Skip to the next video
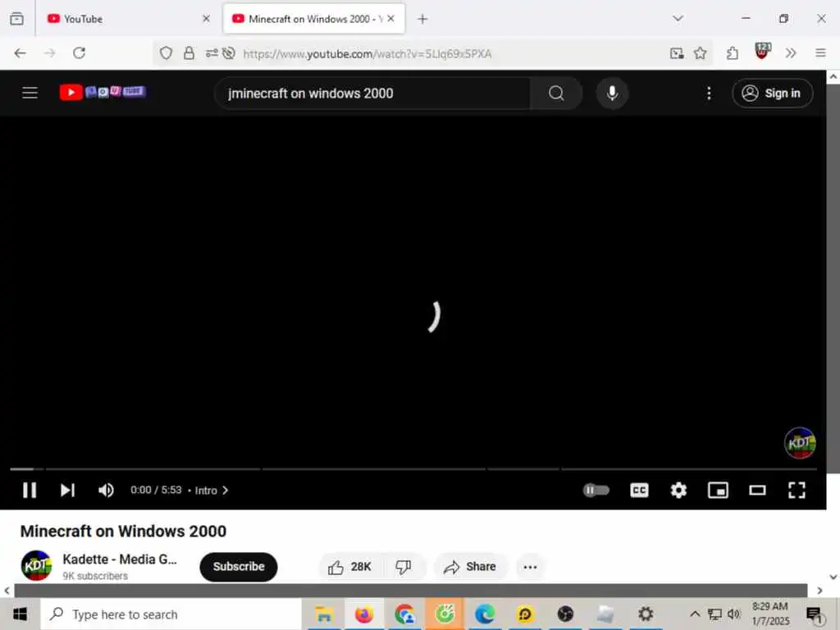The height and width of the screenshot is (630, 840). [67, 491]
